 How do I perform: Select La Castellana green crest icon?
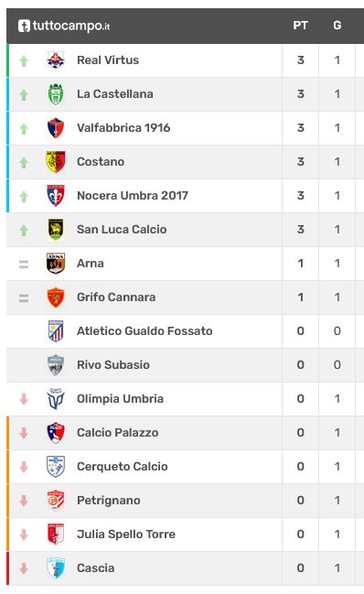pos(56,94)
